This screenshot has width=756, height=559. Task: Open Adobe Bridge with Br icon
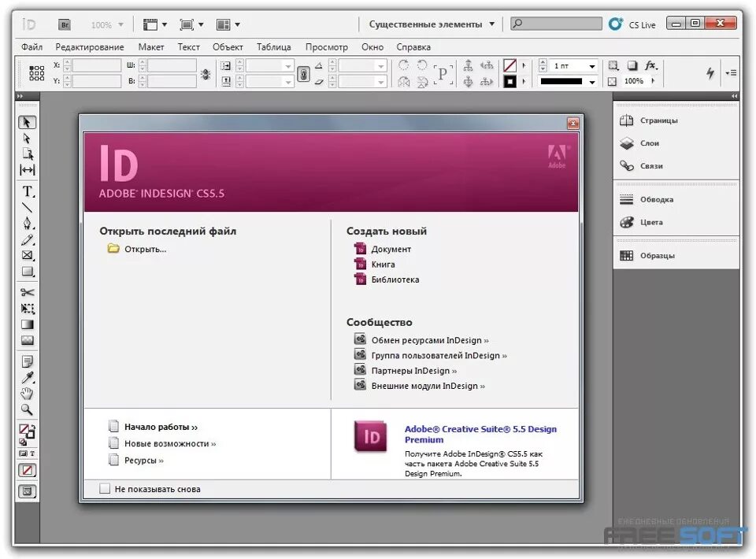[65, 24]
